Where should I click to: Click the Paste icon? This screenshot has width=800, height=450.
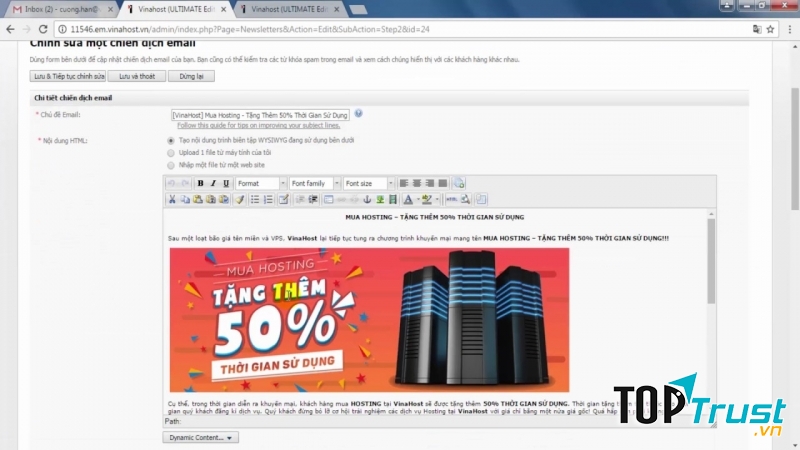tap(198, 199)
